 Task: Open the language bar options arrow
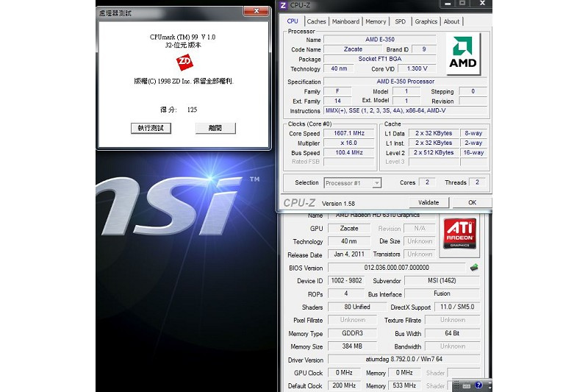coord(490,388)
